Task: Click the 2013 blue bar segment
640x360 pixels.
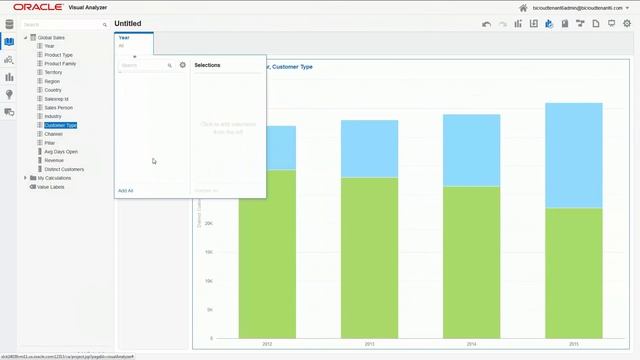Action: click(369, 149)
